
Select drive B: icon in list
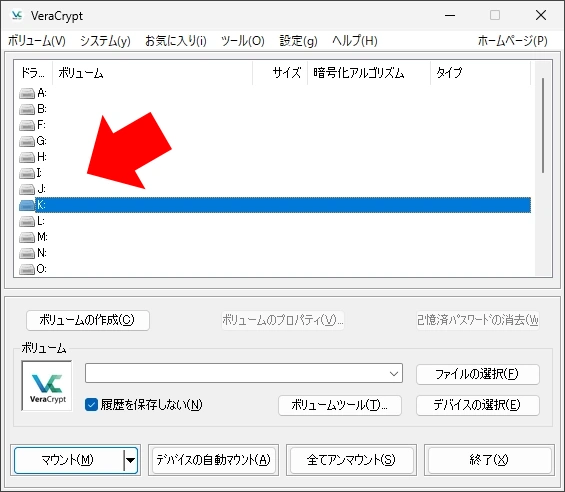[x=27, y=109]
